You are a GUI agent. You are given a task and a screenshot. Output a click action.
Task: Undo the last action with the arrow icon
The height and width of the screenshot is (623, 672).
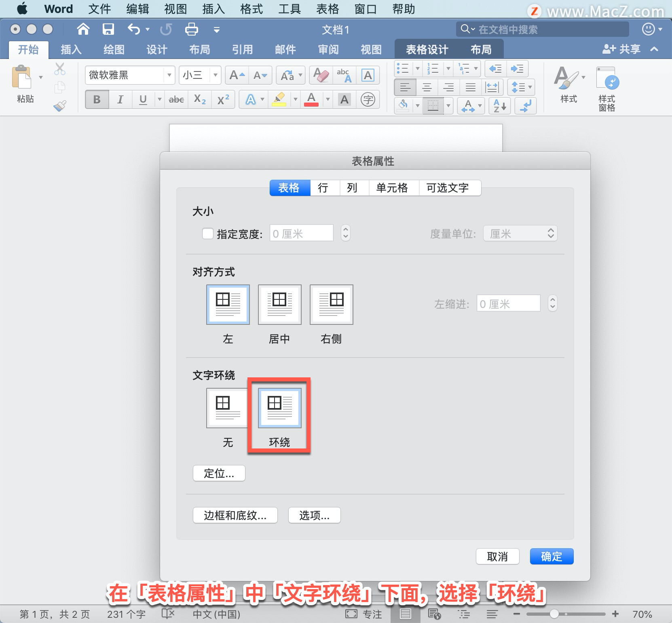click(134, 29)
